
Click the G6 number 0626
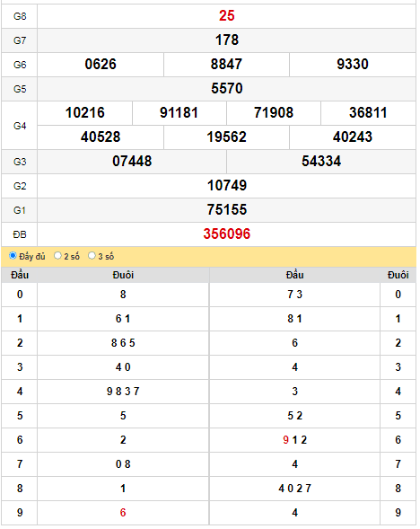101,65
